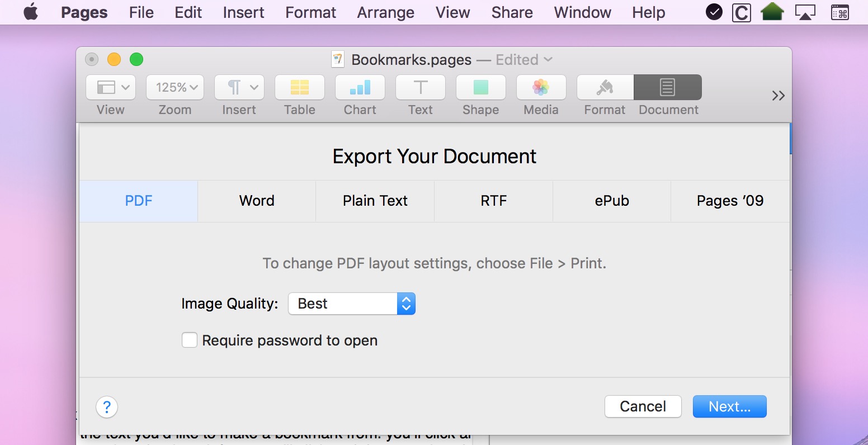Image resolution: width=868 pixels, height=445 pixels.
Task: Click the green zoom window button
Action: [x=136, y=59]
